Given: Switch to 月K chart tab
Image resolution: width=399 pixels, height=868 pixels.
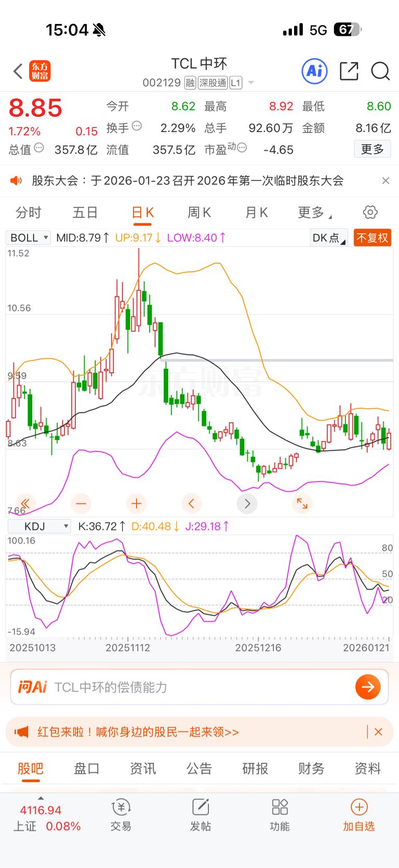Looking at the screenshot, I should tap(256, 212).
